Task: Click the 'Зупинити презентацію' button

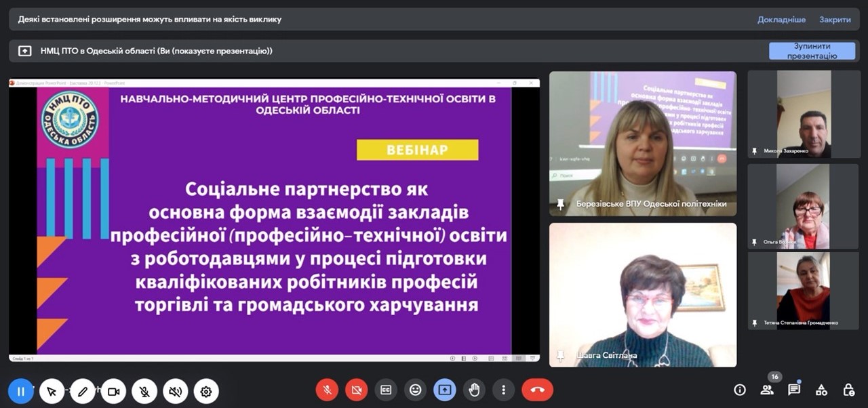Action: pos(812,51)
